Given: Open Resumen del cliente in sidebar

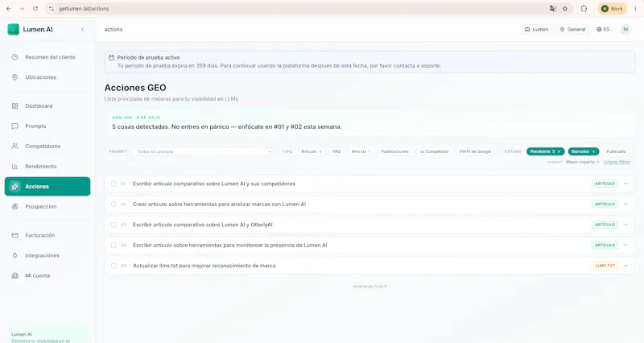Looking at the screenshot, I should pyautogui.click(x=47, y=57).
